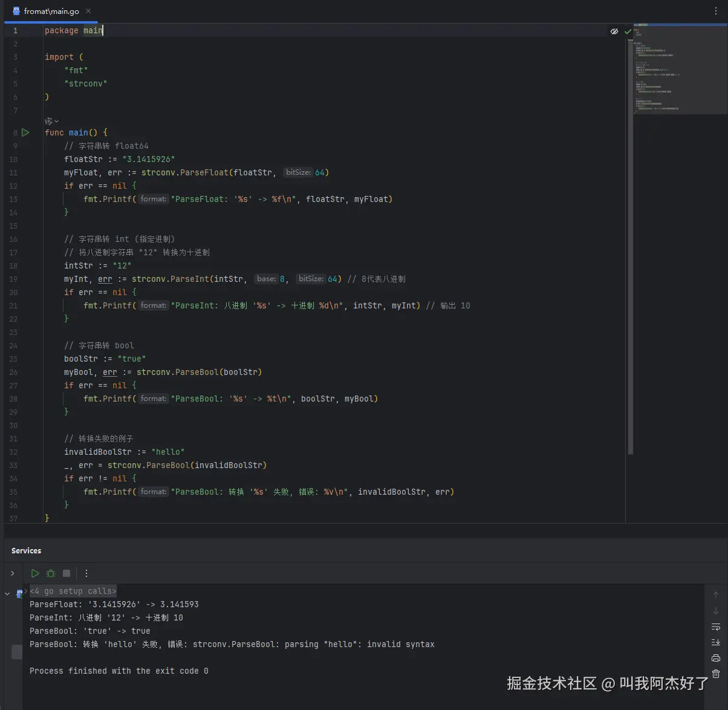Click the '"fmt"' import on line 4
Viewport: 728px width, 710px height.
point(76,70)
